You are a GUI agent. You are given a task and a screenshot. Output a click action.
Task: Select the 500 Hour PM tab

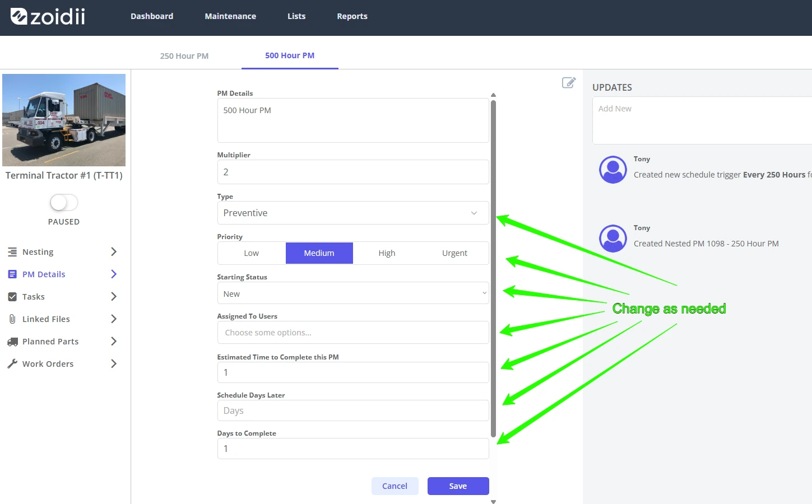coord(290,55)
